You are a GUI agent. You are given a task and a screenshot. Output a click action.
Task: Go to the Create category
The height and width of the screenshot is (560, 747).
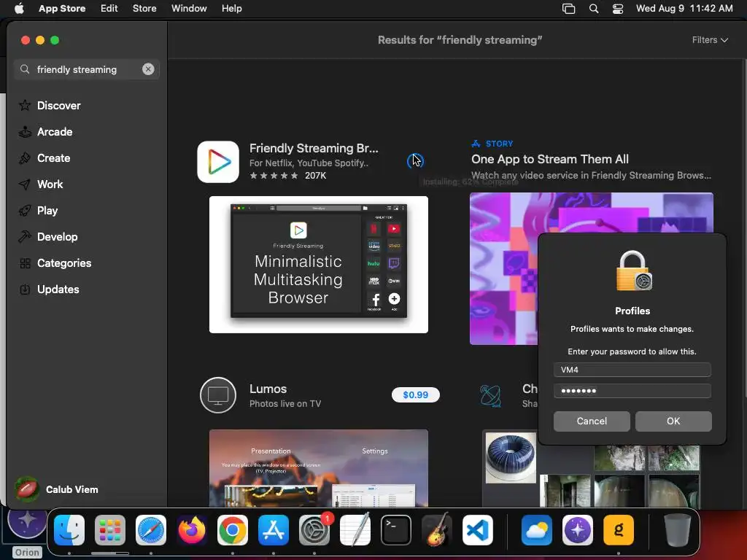[44, 158]
